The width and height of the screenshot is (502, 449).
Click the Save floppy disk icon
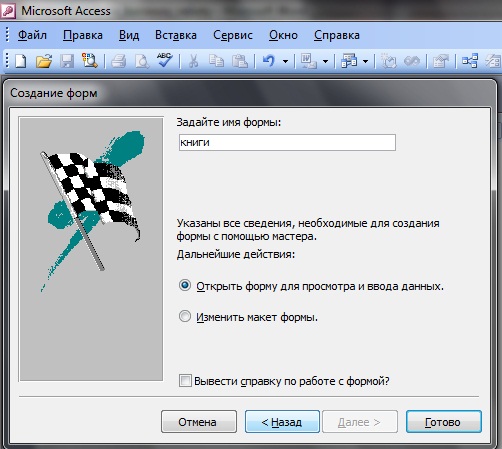pyautogui.click(x=67, y=61)
